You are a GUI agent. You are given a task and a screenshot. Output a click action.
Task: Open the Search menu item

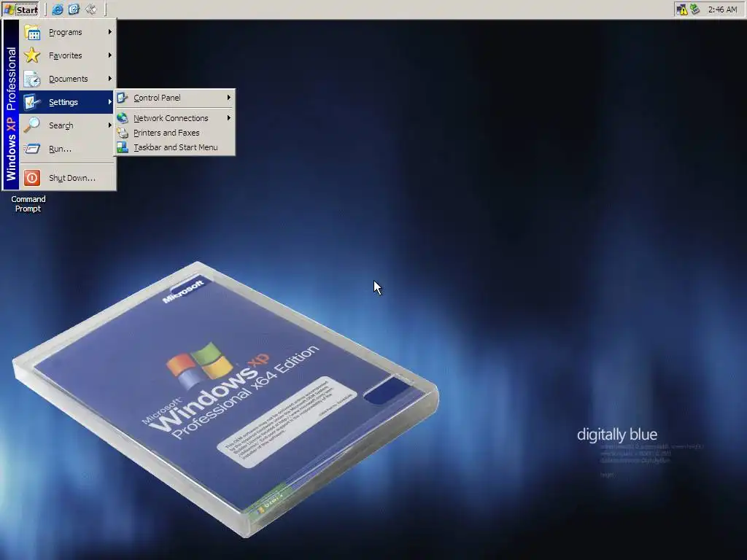pos(68,125)
